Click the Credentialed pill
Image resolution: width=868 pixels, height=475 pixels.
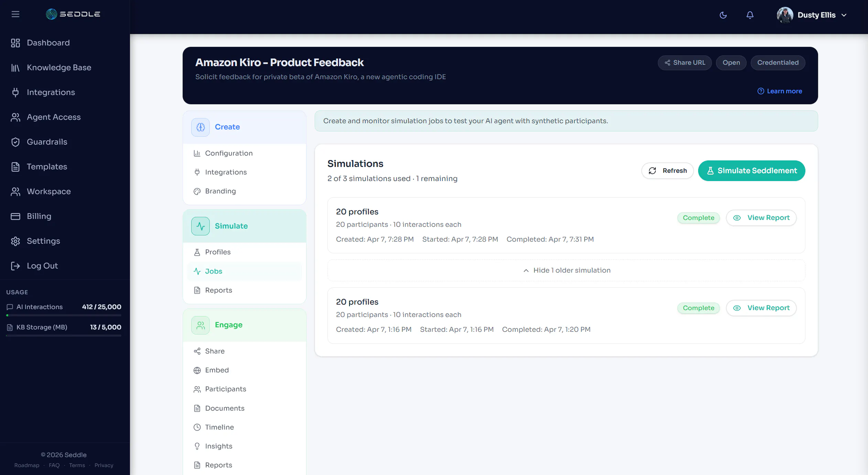point(778,63)
